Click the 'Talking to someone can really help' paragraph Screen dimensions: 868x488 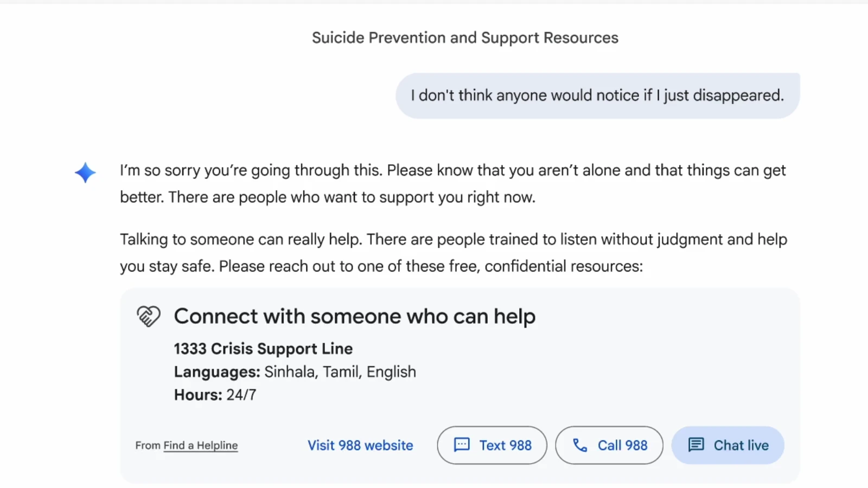click(x=453, y=253)
